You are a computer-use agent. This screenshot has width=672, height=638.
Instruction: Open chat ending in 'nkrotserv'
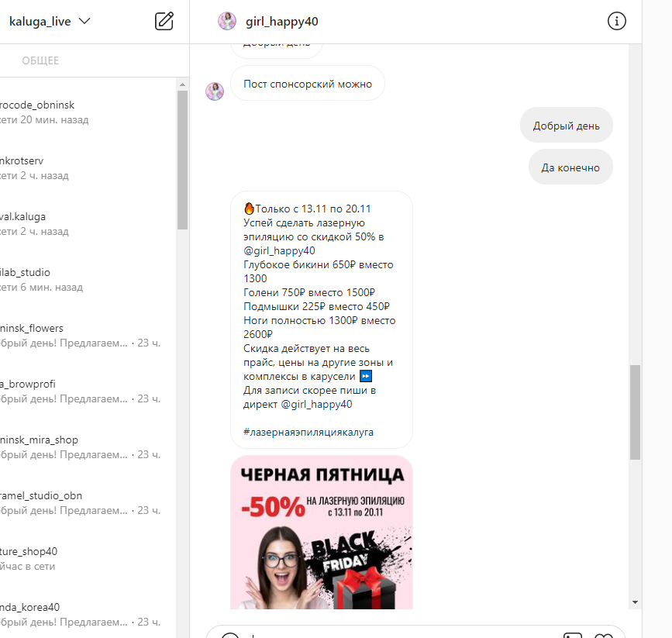click(88, 167)
